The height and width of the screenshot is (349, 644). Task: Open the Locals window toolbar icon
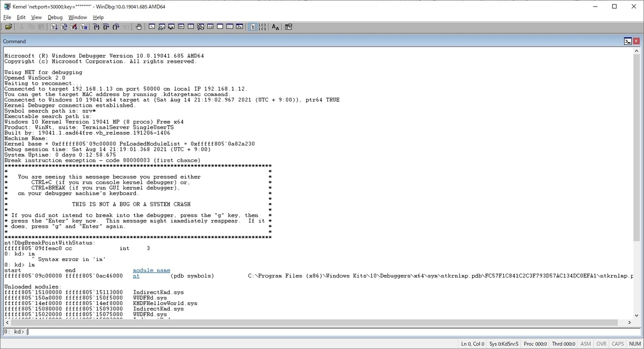(x=171, y=26)
